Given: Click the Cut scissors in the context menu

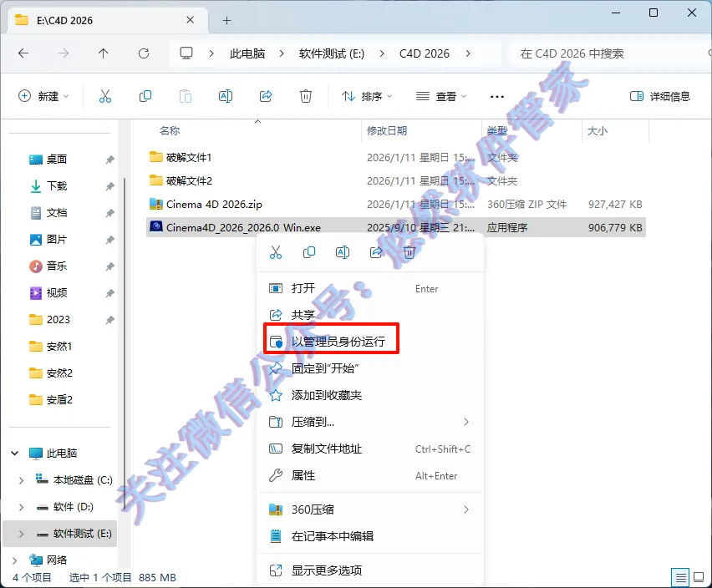Looking at the screenshot, I should [276, 252].
